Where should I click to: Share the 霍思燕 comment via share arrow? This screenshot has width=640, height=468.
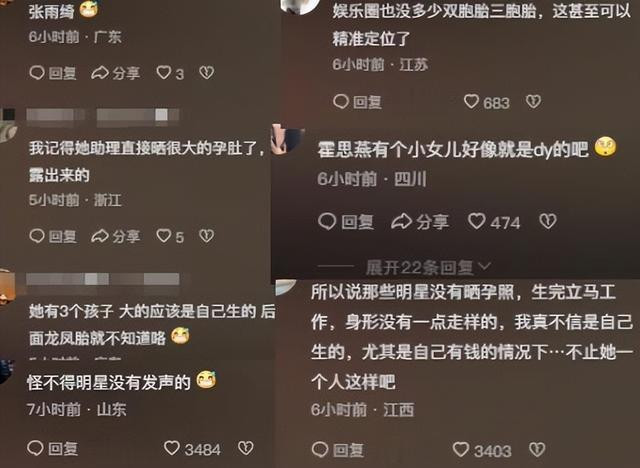[x=420, y=222]
